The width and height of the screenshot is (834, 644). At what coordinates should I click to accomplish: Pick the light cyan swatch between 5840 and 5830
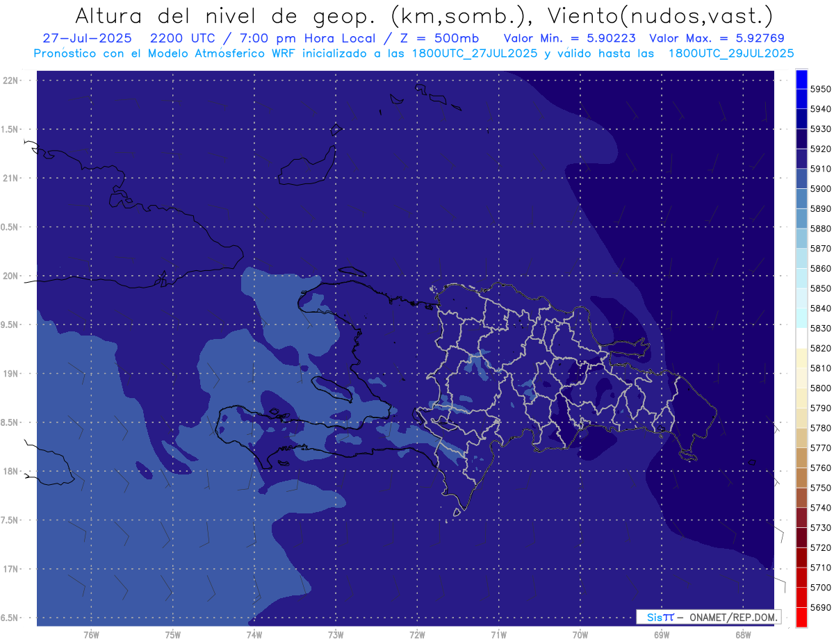click(x=801, y=318)
